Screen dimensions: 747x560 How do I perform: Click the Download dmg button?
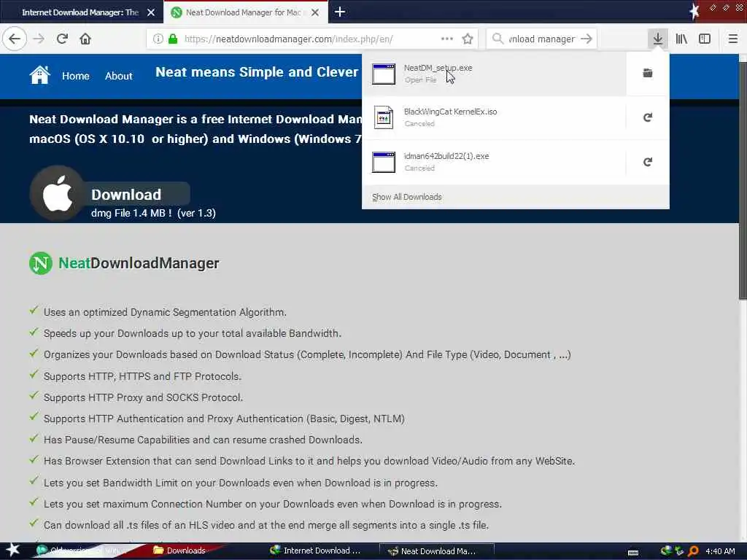(x=126, y=194)
